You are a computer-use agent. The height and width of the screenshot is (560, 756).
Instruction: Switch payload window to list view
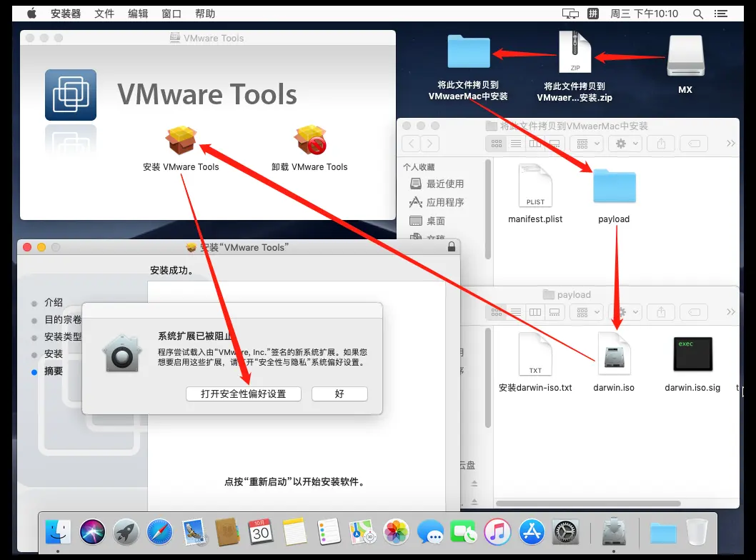[x=516, y=312]
